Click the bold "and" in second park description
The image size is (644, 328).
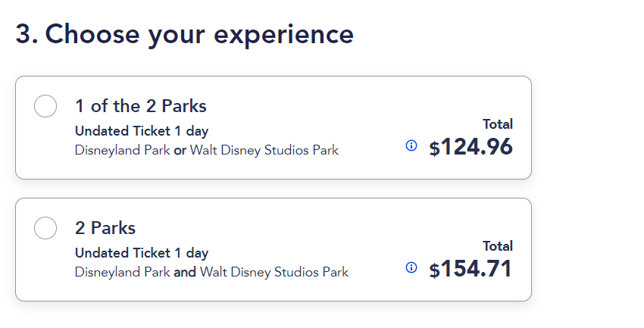(x=185, y=272)
